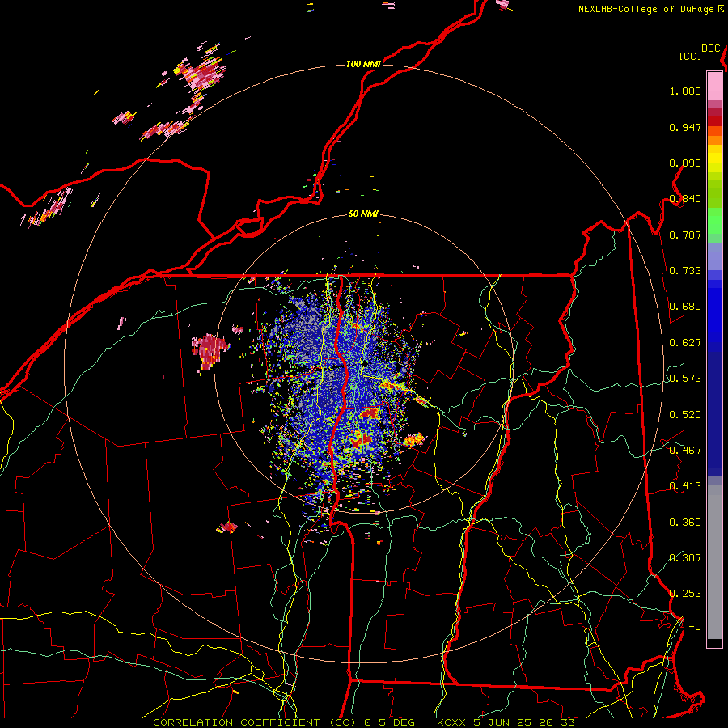Click the 0.627 scale label
Viewport: 728px width, 728px height.
coord(685,343)
